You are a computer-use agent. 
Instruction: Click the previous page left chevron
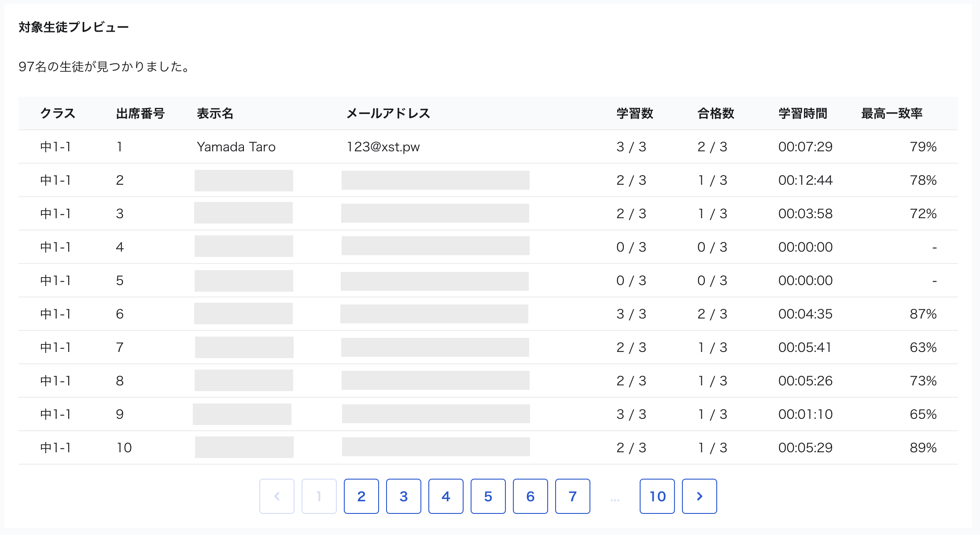click(x=276, y=496)
